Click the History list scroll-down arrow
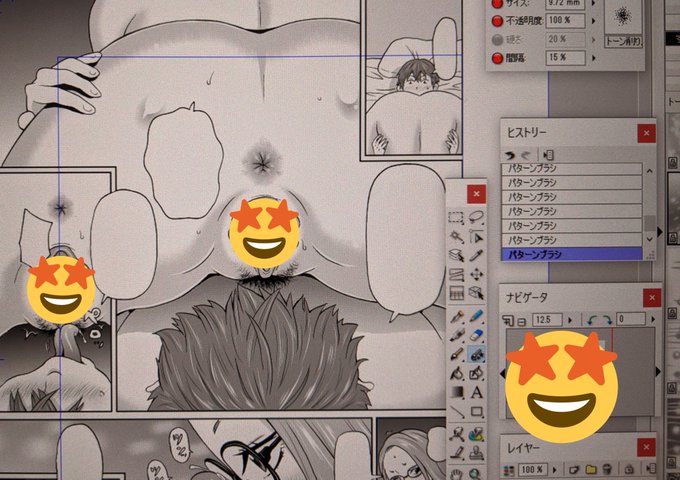680x480 pixels. [649, 239]
